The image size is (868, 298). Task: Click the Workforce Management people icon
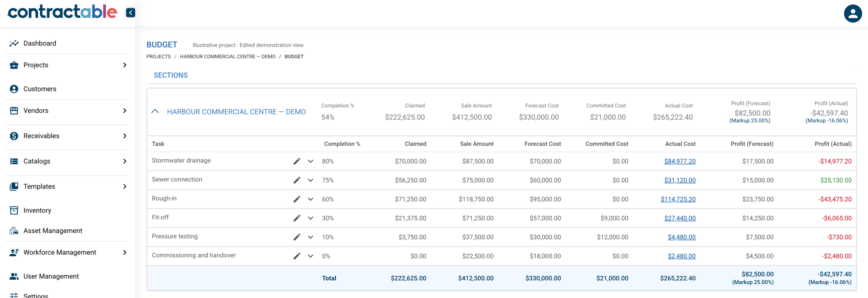coord(14,252)
